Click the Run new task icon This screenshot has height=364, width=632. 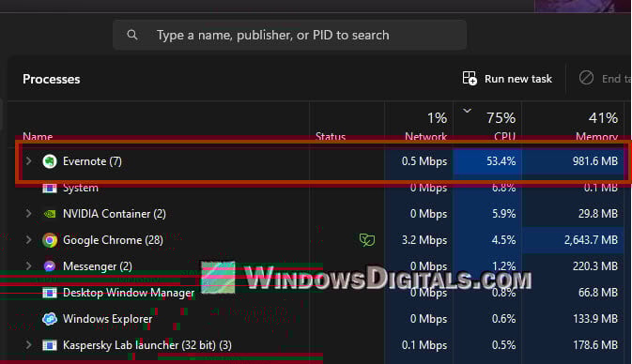pyautogui.click(x=470, y=79)
